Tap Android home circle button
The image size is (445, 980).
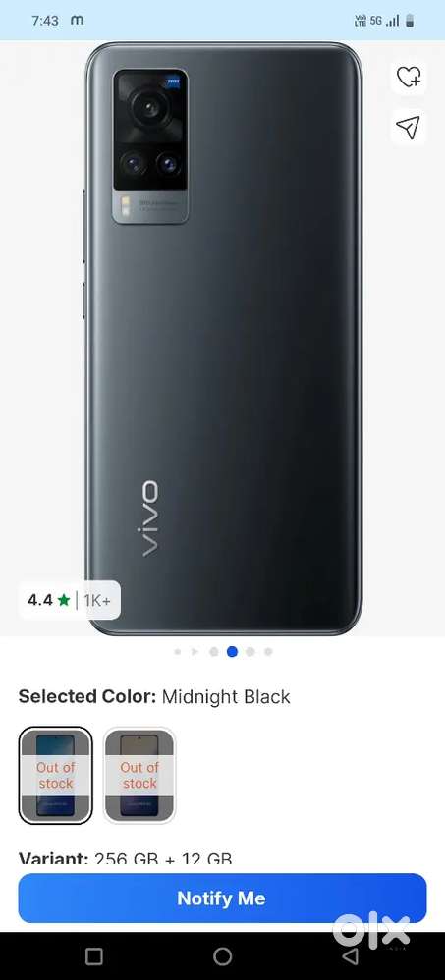tap(222, 956)
